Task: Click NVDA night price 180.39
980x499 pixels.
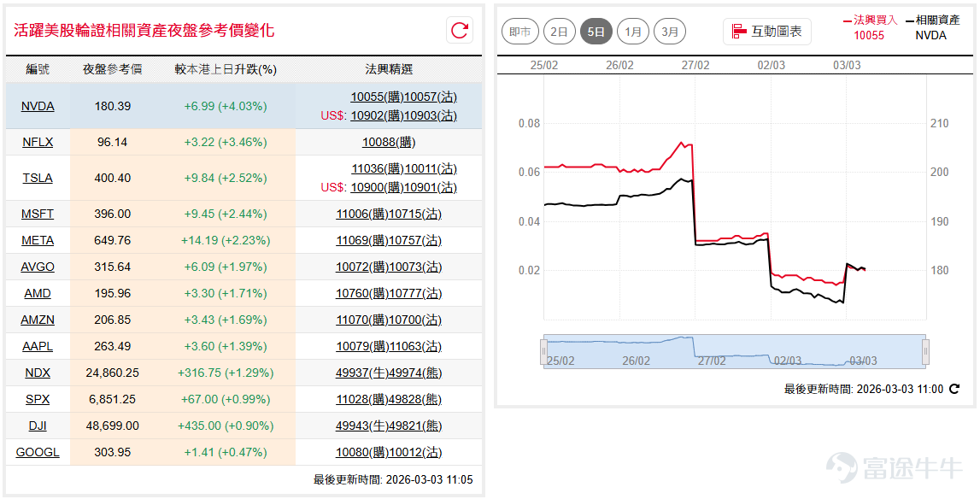Action: (x=113, y=106)
